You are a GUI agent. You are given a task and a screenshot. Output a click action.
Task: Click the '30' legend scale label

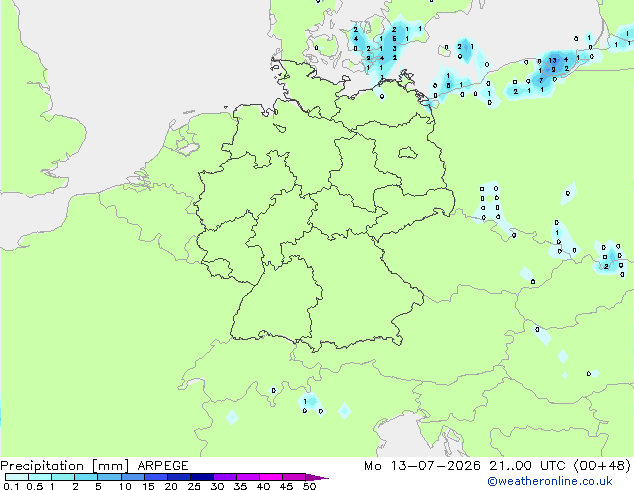[x=217, y=486]
